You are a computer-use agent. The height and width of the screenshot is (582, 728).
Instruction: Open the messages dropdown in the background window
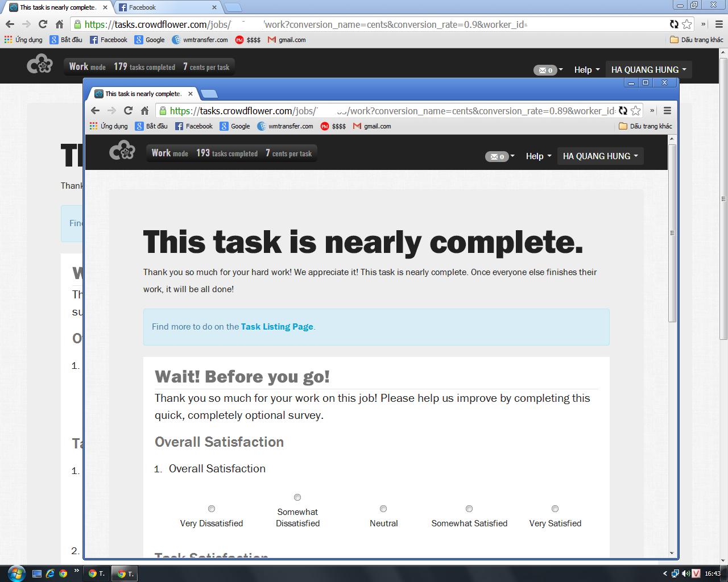pos(548,70)
